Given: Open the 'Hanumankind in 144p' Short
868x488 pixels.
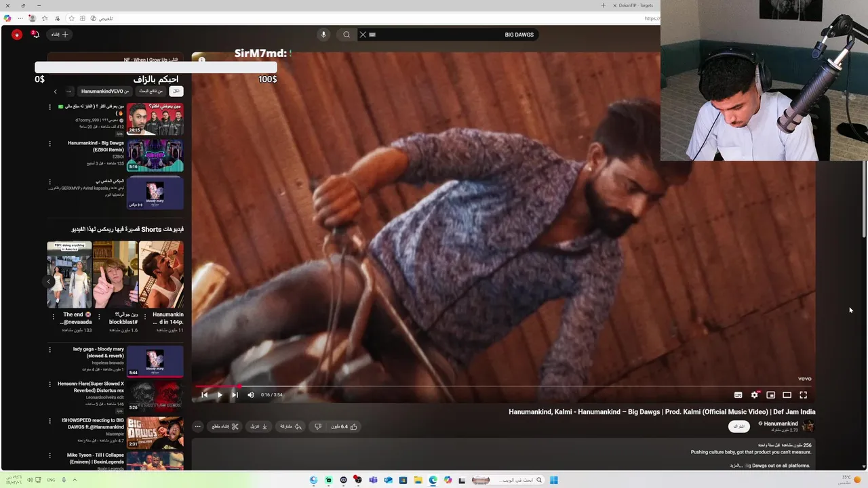Looking at the screenshot, I should (x=161, y=274).
